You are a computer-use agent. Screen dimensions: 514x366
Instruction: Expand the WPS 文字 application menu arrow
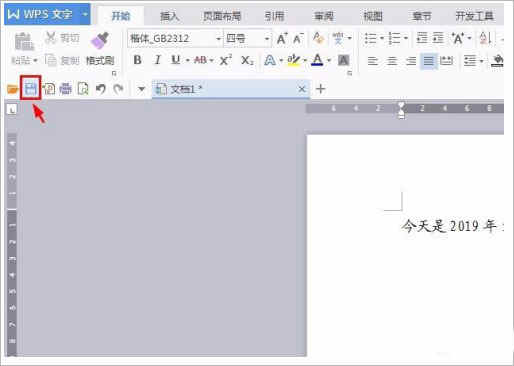pyautogui.click(x=85, y=14)
